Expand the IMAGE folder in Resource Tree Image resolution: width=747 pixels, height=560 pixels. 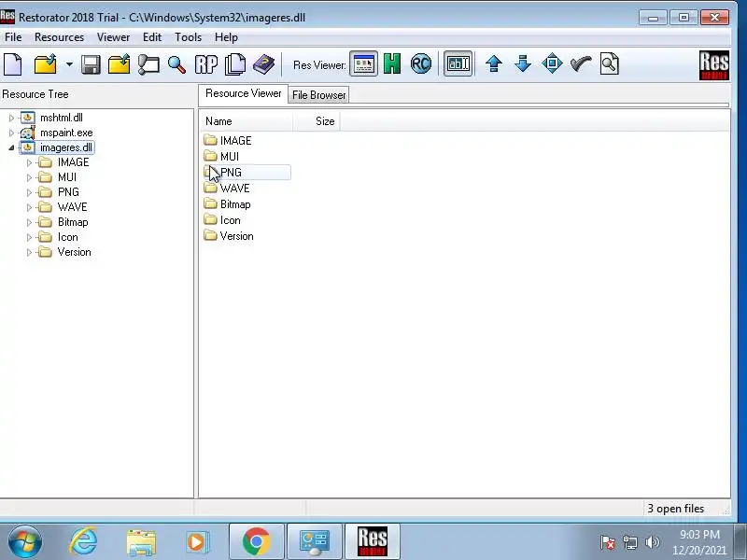[29, 162]
